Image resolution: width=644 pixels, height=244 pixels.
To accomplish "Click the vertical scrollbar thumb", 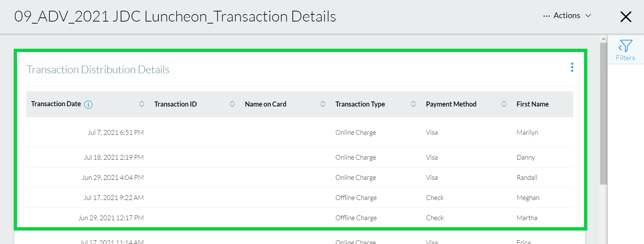I will pos(603,113).
